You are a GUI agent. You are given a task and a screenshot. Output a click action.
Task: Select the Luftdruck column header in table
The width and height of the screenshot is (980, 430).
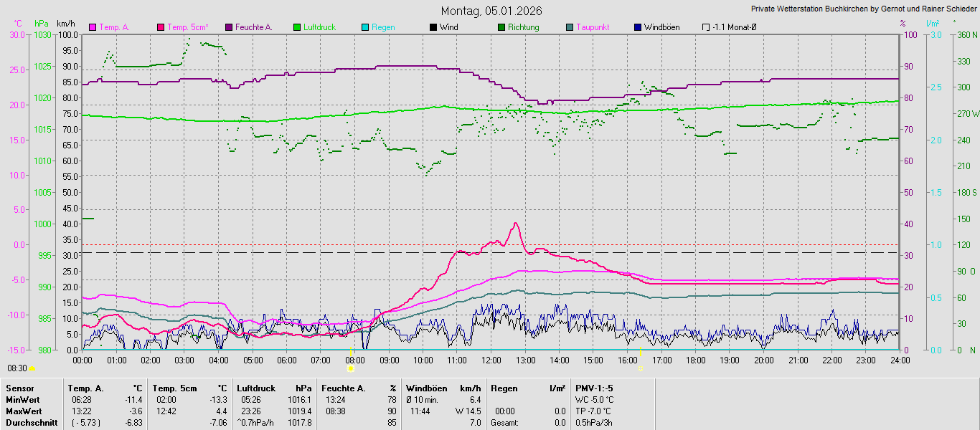point(255,388)
